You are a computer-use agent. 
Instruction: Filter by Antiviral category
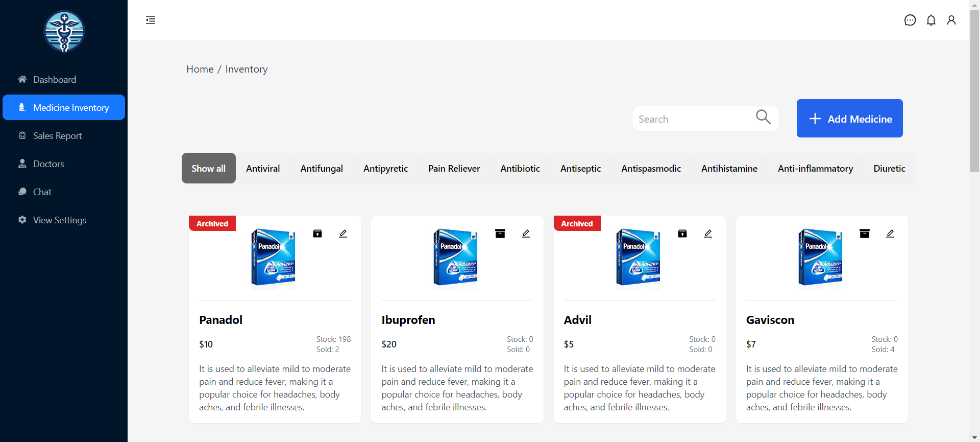(x=263, y=168)
